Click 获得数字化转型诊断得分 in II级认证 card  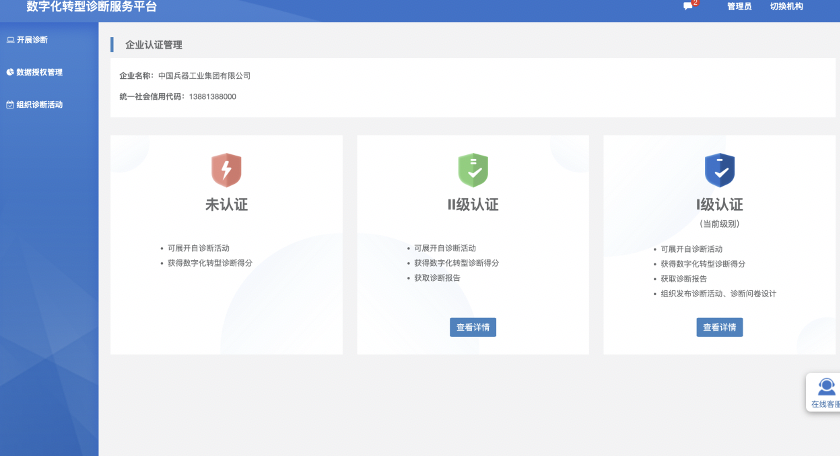pyautogui.click(x=456, y=263)
